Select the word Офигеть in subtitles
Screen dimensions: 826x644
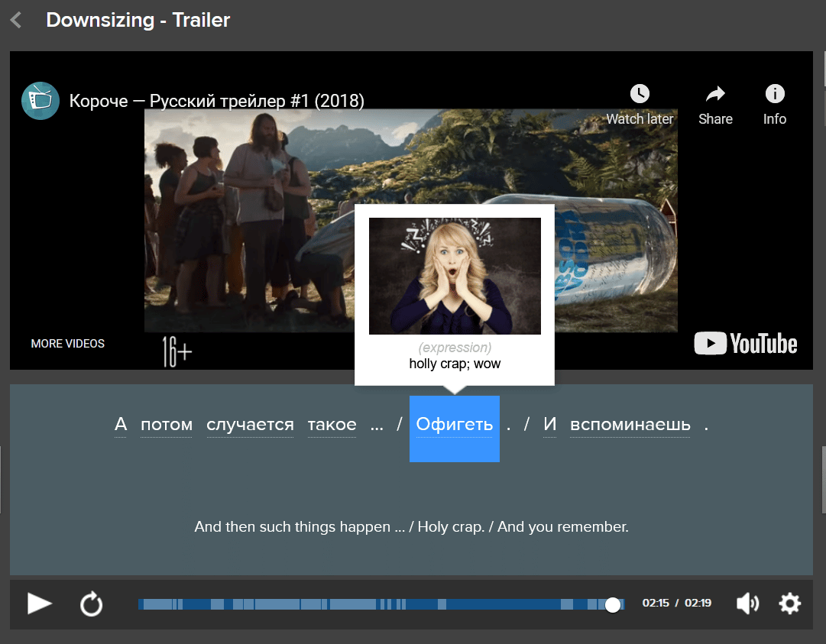[x=454, y=426]
